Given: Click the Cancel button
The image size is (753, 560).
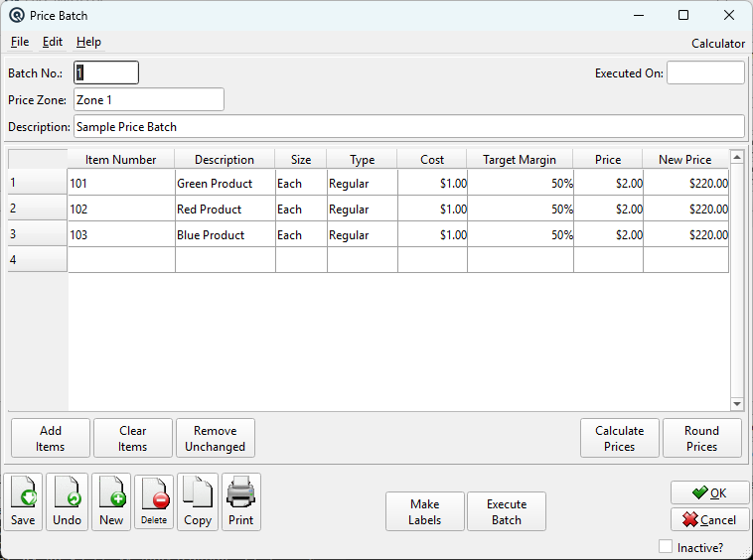Looking at the screenshot, I should pos(709,519).
